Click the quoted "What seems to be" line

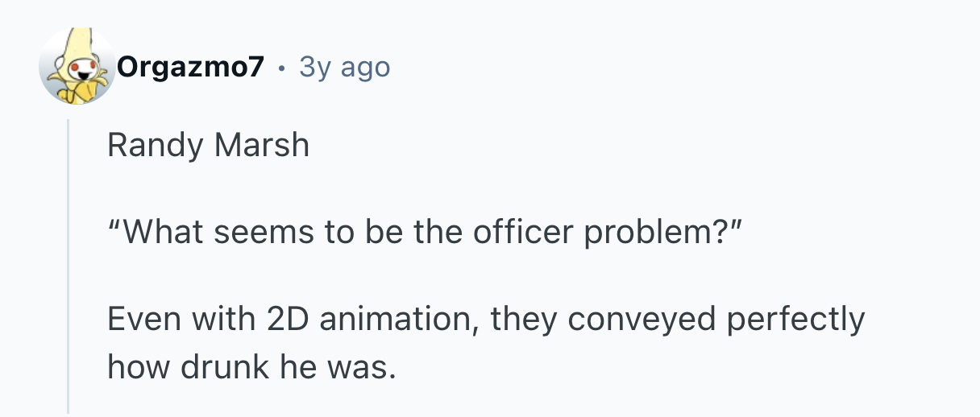click(423, 233)
